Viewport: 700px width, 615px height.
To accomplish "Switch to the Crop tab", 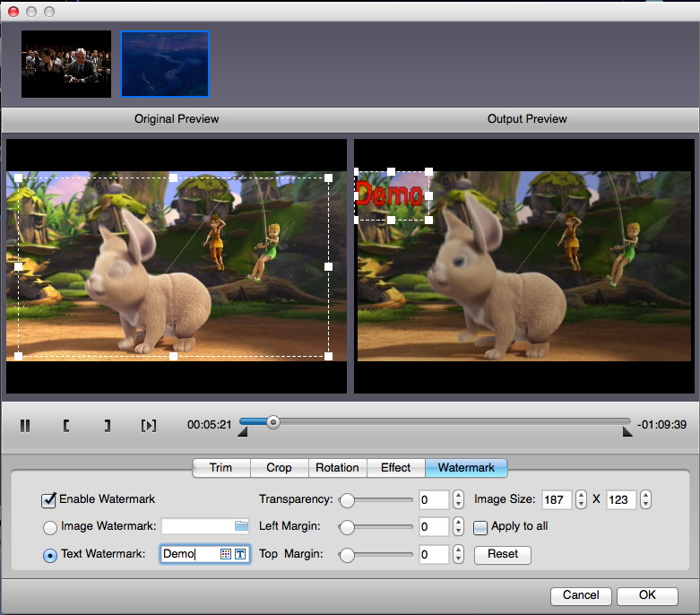I will coord(279,468).
